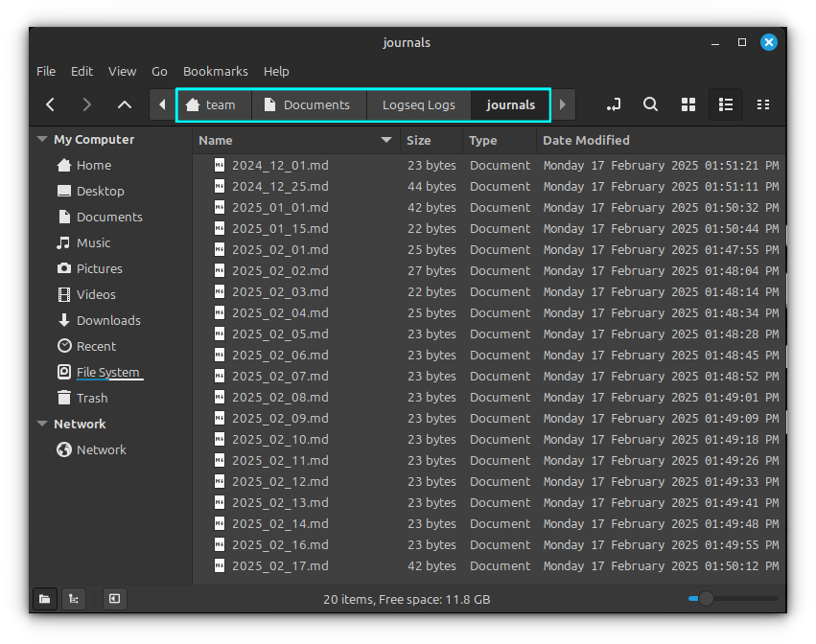Viewport: 816px width, 644px height.
Task: Toggle the location entry text field icon
Action: click(614, 104)
